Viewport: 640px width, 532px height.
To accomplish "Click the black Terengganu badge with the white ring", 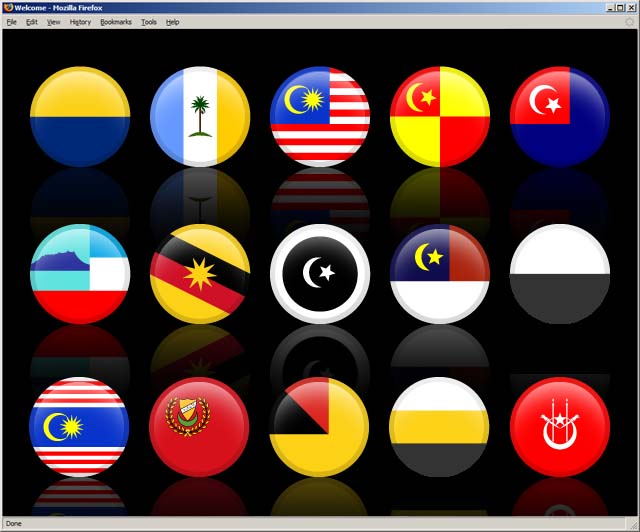I will pyautogui.click(x=320, y=274).
